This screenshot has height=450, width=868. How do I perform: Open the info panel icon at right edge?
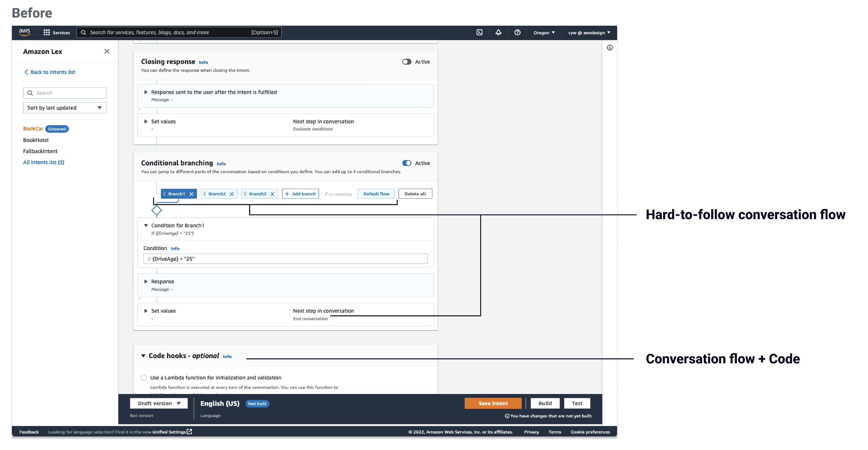(610, 48)
